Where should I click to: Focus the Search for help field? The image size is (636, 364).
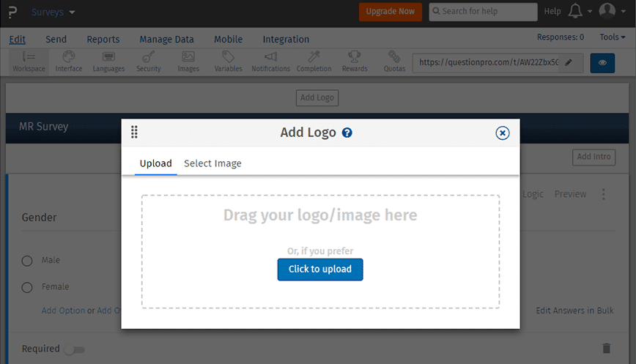(x=483, y=12)
